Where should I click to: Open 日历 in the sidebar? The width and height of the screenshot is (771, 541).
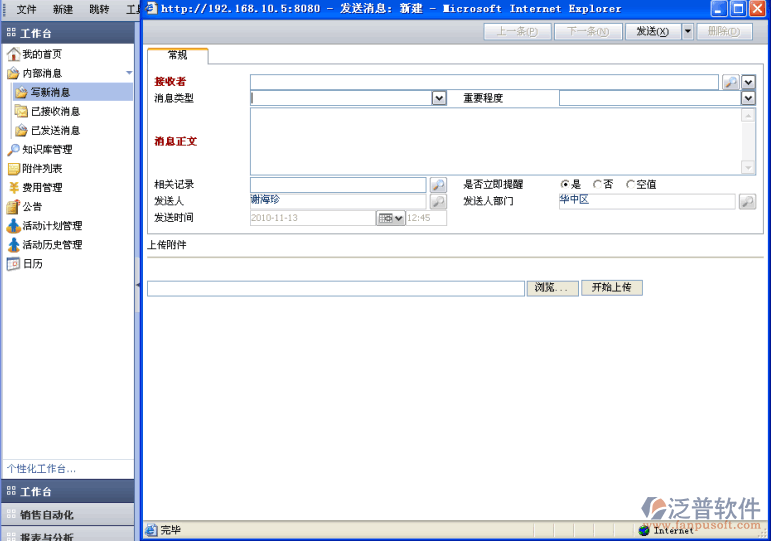[x=32, y=264]
